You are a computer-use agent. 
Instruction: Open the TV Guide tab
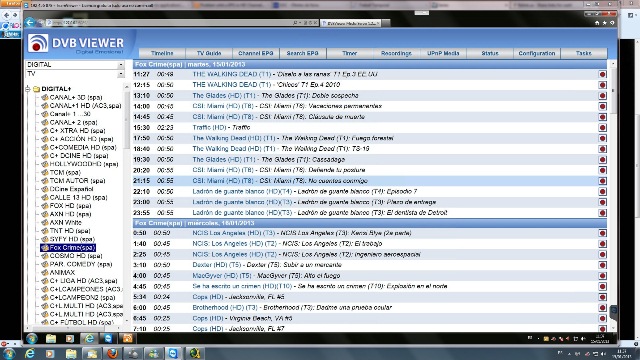pyautogui.click(x=209, y=53)
